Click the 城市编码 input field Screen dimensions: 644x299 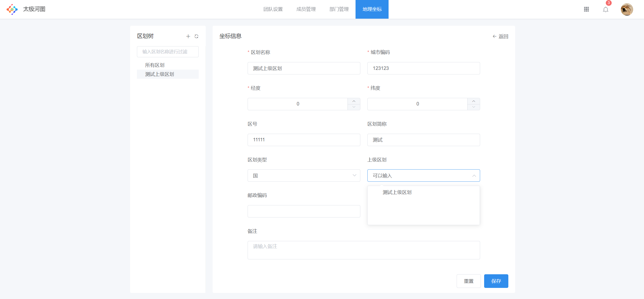[424, 68]
